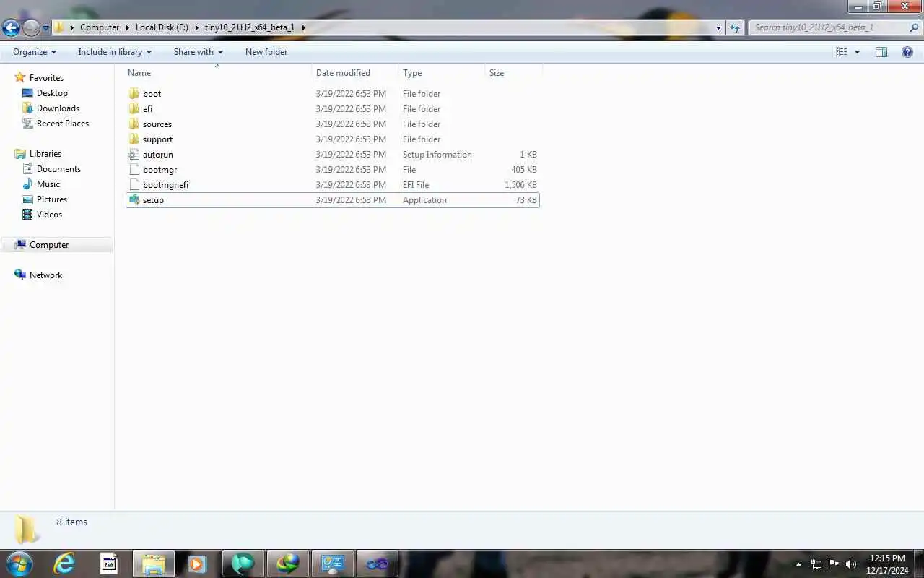The image size is (924, 578).
Task: Open the Include in library menu
Action: [115, 52]
